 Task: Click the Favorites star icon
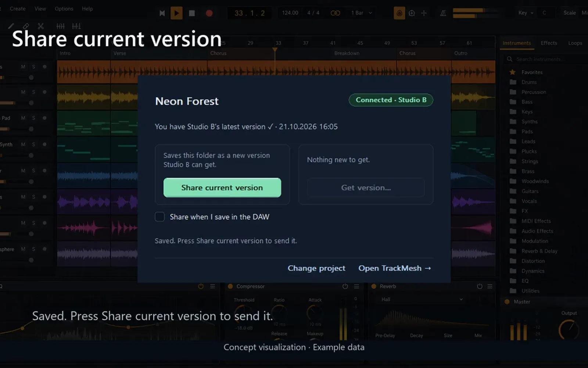[x=513, y=72]
